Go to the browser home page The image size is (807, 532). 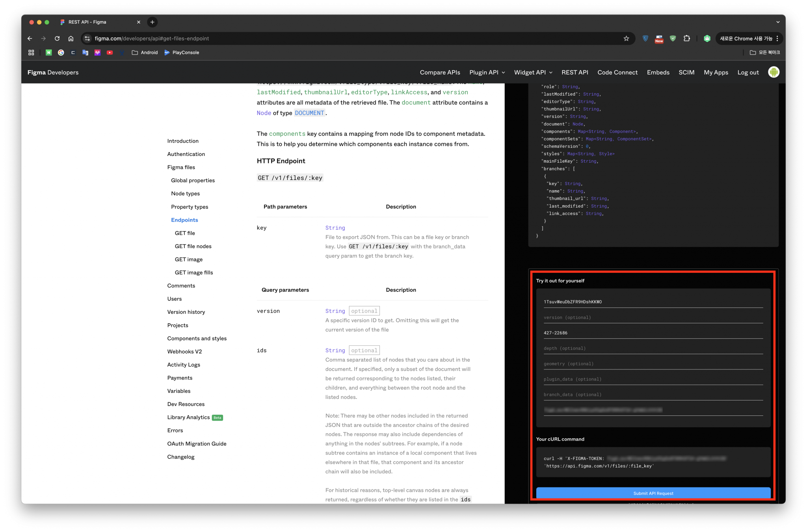pos(71,38)
